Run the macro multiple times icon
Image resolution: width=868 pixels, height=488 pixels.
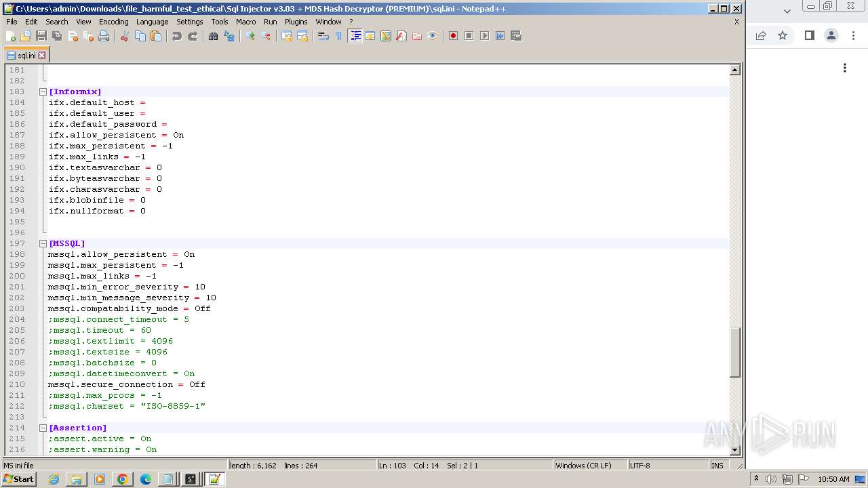point(500,36)
